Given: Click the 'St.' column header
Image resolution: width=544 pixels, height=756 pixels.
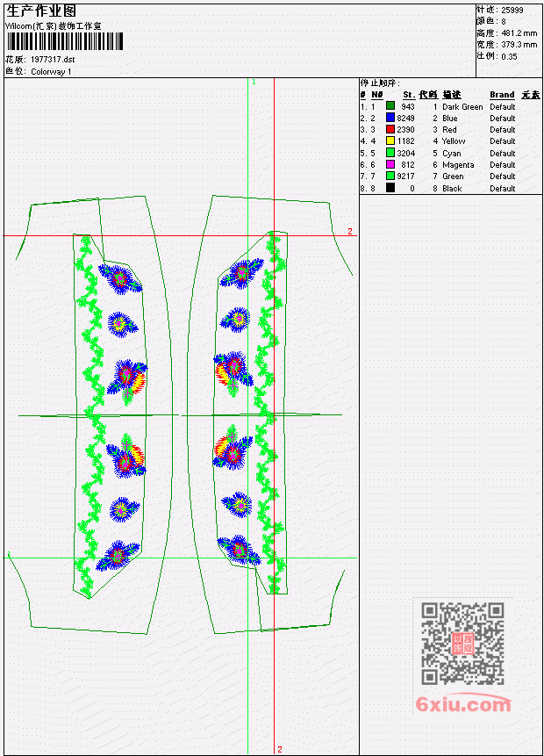Looking at the screenshot, I should (409, 95).
